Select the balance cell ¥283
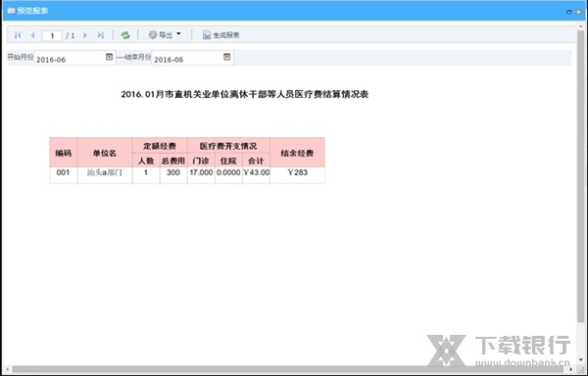 pyautogui.click(x=297, y=175)
